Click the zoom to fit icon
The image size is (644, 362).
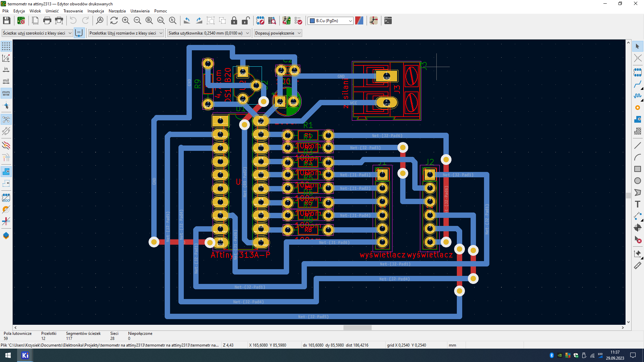(149, 21)
